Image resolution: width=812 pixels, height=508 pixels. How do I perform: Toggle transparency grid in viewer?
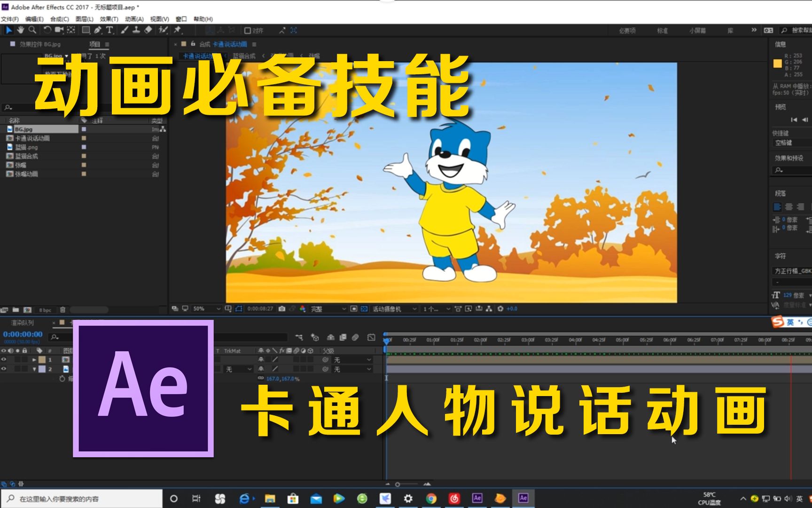click(x=364, y=309)
